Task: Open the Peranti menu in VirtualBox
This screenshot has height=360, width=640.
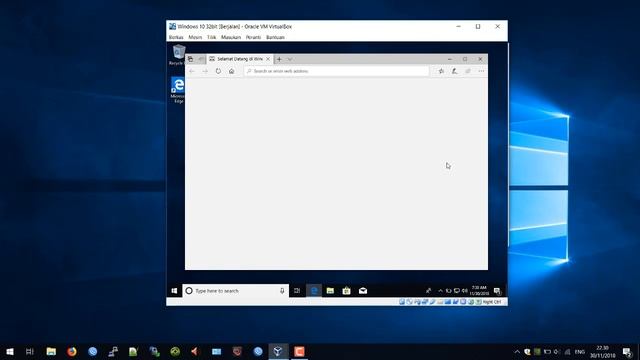Action: tap(253, 37)
